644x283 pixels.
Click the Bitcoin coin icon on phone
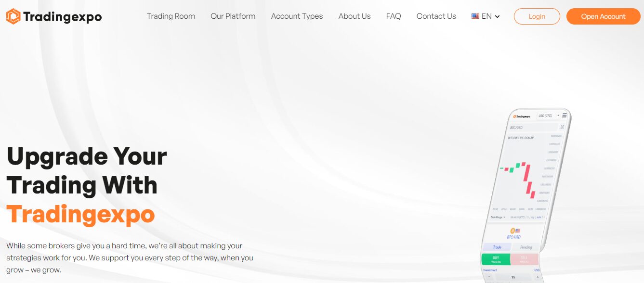(513, 231)
